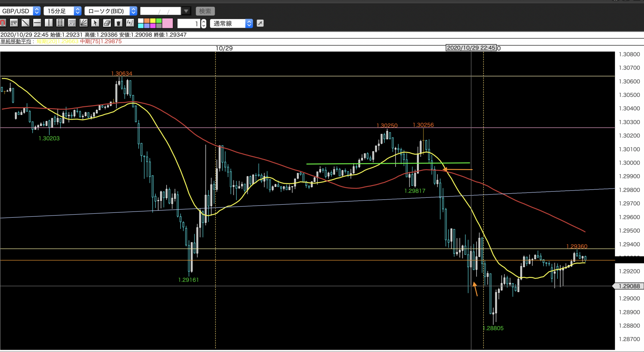Image resolution: width=644 pixels, height=352 pixels.
Task: Click the 1.28700 price axis label
Action: (x=629, y=339)
